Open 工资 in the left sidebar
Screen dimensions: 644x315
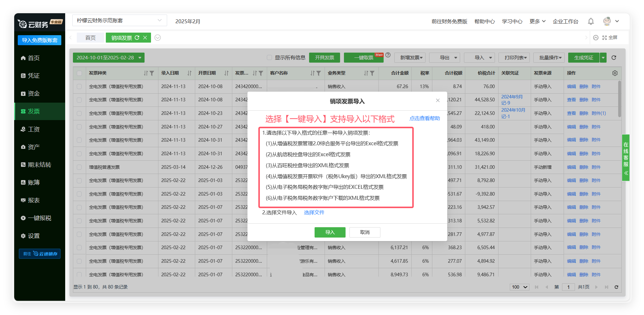pyautogui.click(x=34, y=129)
